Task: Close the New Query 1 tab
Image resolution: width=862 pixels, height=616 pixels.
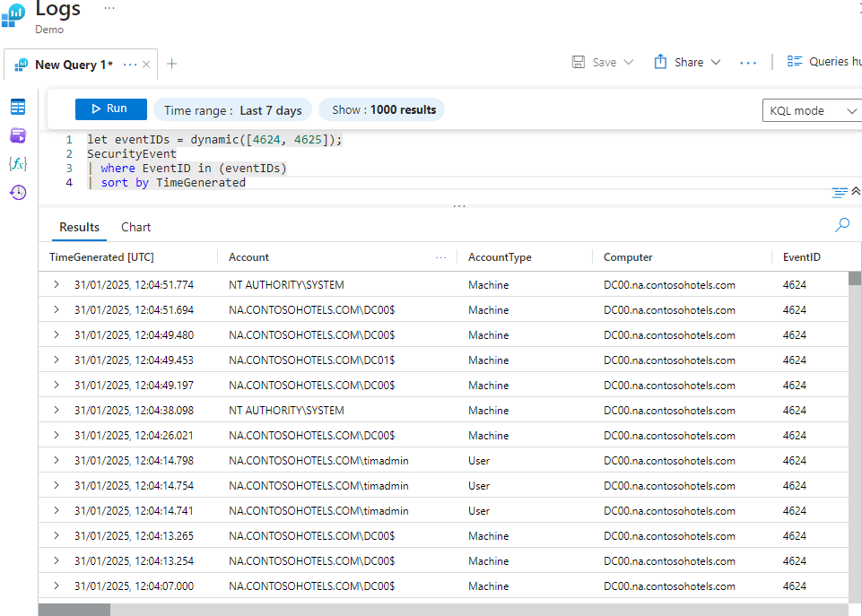Action: point(146,65)
